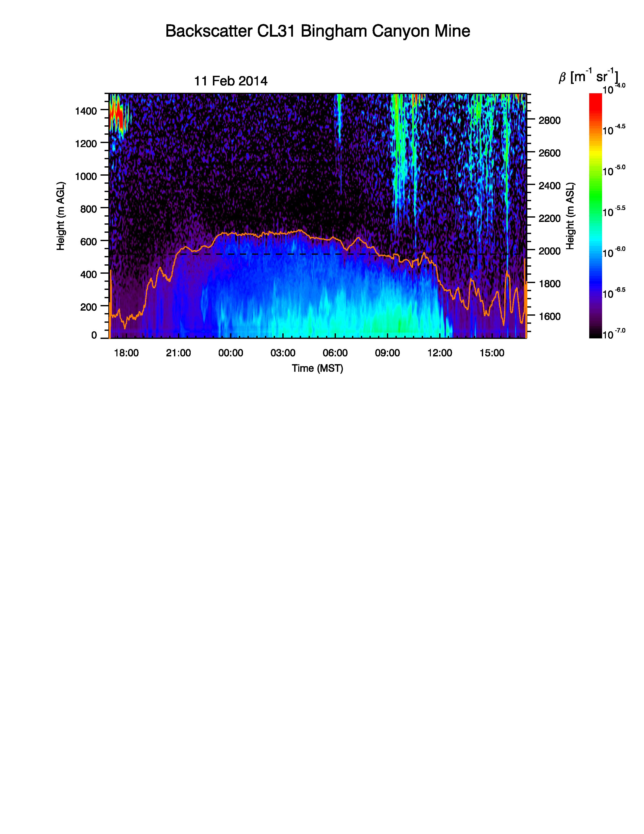This screenshot has width=644, height=834.
Task: Click the 800 AGL height tick label
Action: pyautogui.click(x=88, y=209)
